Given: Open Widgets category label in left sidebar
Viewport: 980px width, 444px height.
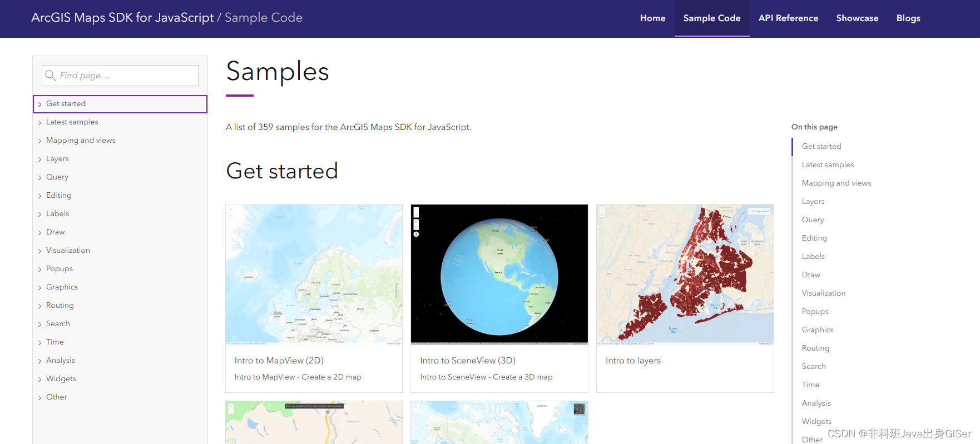Looking at the screenshot, I should pos(61,378).
